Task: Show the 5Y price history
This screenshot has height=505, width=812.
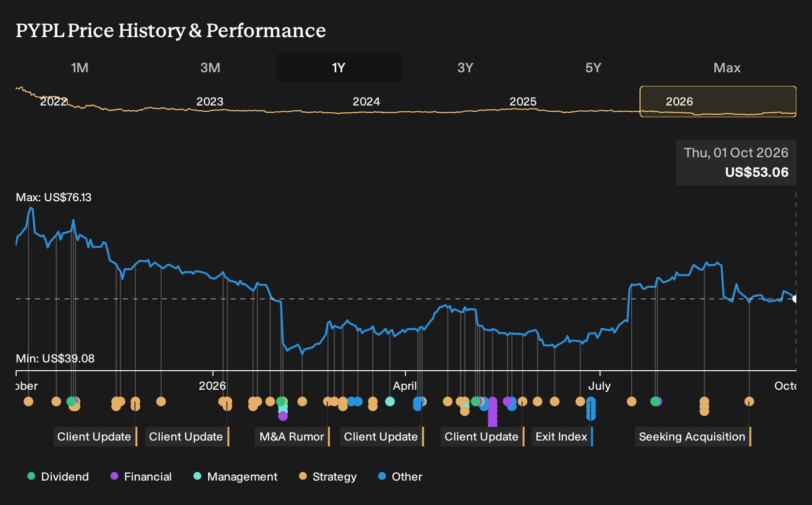Action: tap(593, 67)
